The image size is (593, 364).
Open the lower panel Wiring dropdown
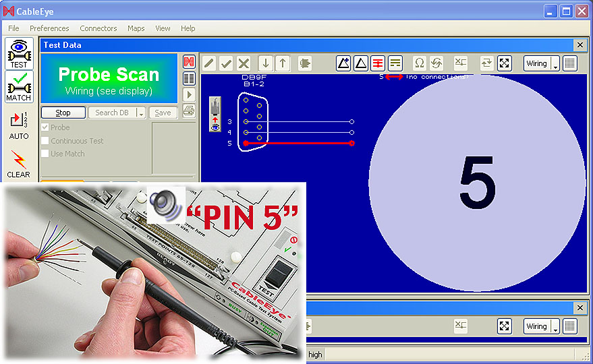[x=555, y=326]
